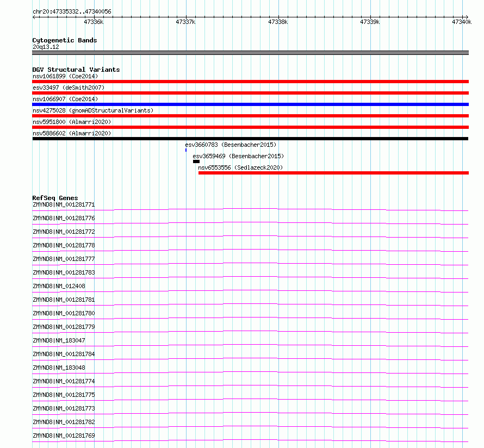Open transcript ZMYND8|NM_001281782
This screenshot has height=448, width=484.
pyautogui.click(x=64, y=422)
